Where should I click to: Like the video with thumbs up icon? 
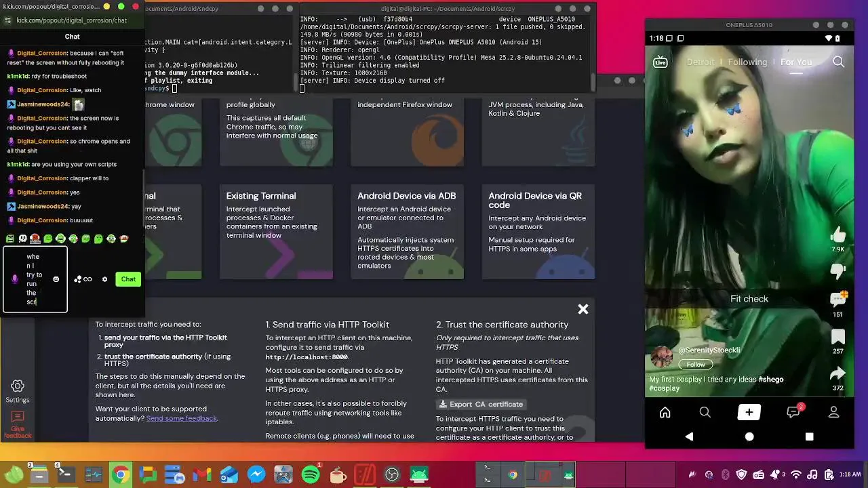pyautogui.click(x=838, y=235)
